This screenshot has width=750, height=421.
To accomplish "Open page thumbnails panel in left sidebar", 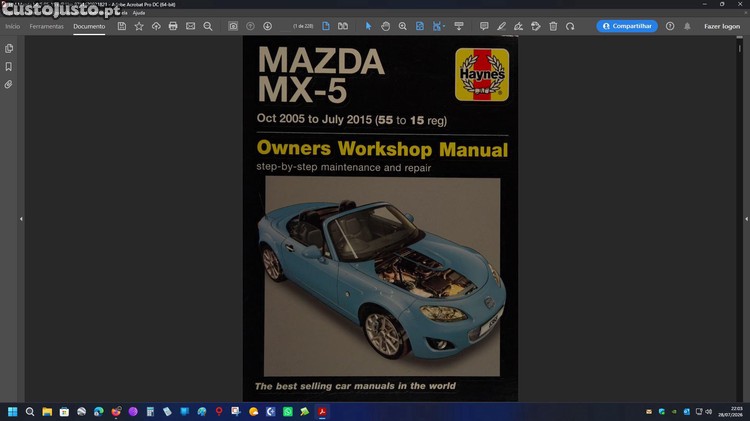I will (9, 48).
